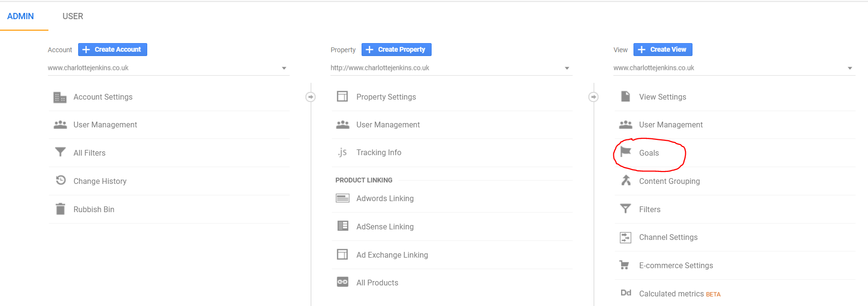The height and width of the screenshot is (306, 868).
Task: Open the View selector dropdown
Action: (734, 68)
